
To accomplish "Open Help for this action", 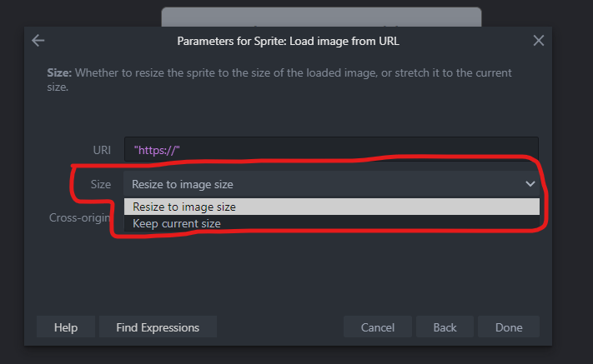I will [x=66, y=327].
